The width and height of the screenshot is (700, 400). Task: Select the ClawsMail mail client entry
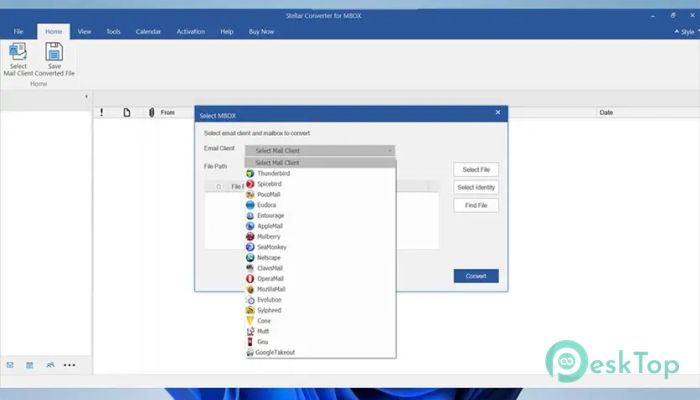(320, 268)
